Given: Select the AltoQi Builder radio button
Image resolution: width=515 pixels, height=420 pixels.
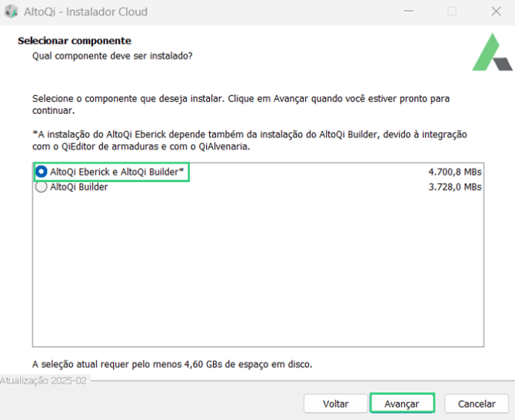Looking at the screenshot, I should (x=42, y=187).
